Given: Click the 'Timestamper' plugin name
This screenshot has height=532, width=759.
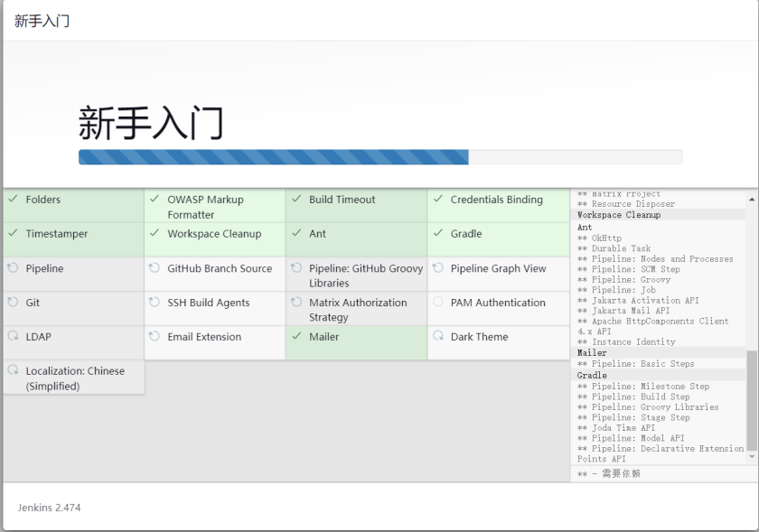Looking at the screenshot, I should click(x=57, y=234).
